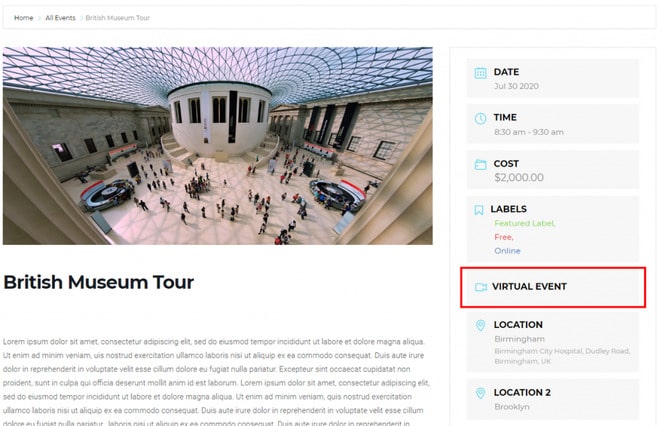Click British Museum Tour breadcrumb item
The width and height of the screenshot is (660, 426).
coord(117,18)
